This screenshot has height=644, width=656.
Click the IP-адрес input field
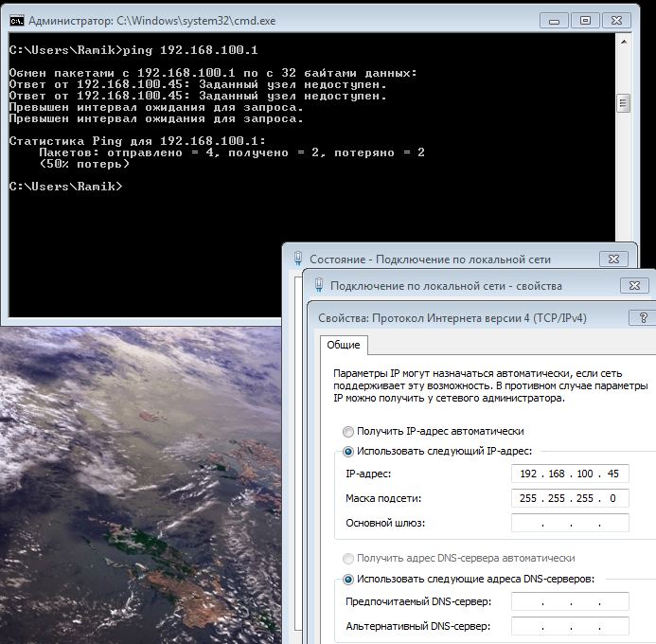coord(570,474)
